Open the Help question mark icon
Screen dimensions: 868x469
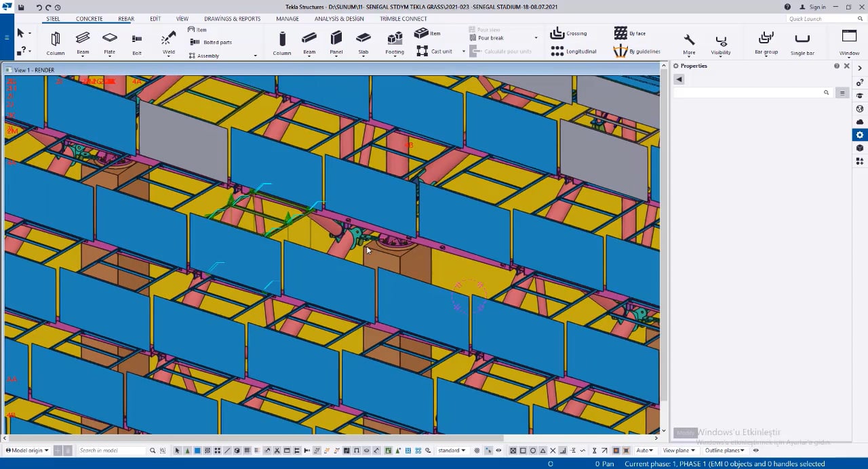787,7
